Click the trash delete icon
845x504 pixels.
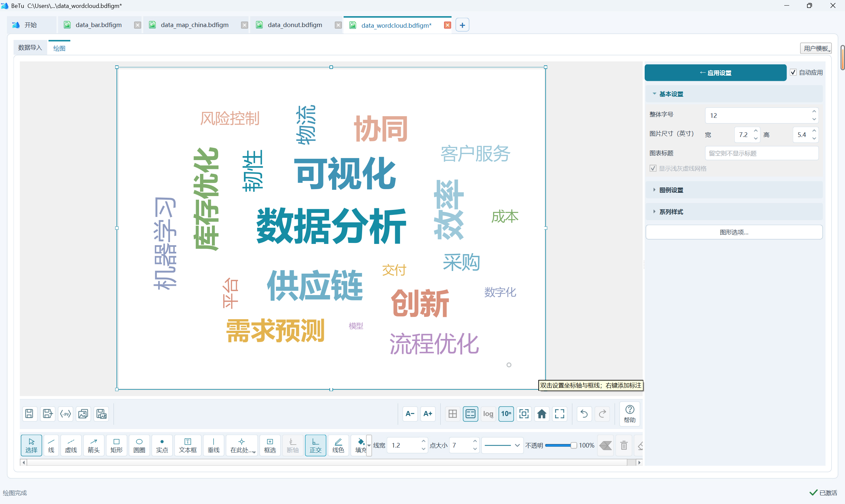[x=624, y=445]
